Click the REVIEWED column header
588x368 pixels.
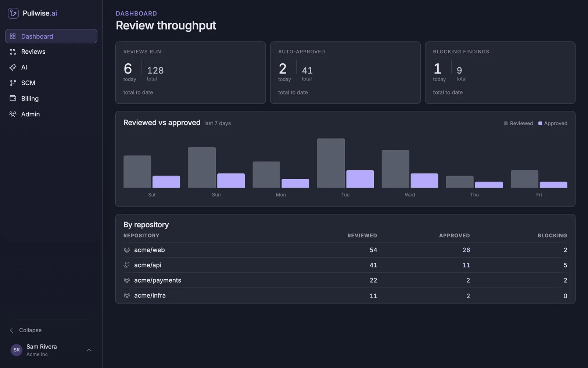(362, 236)
